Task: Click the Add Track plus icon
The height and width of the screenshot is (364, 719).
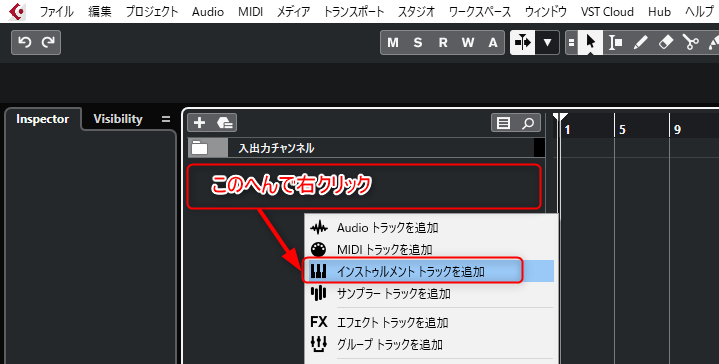Action: [199, 122]
